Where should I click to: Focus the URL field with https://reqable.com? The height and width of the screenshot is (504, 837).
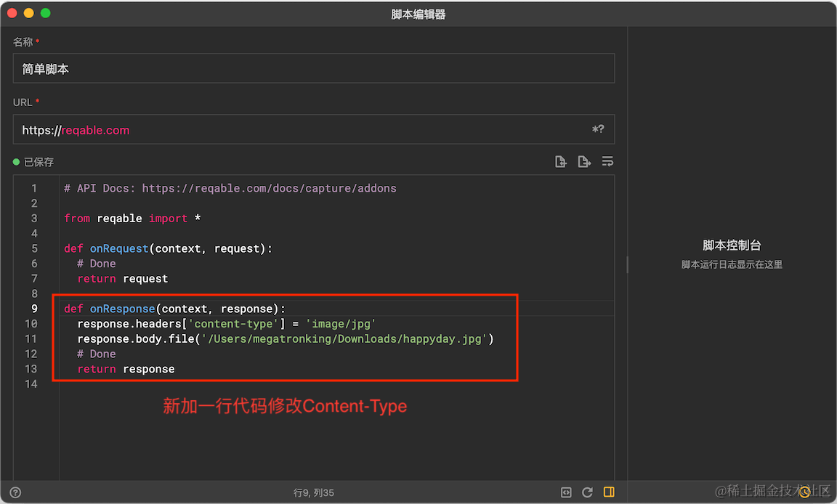coord(314,129)
